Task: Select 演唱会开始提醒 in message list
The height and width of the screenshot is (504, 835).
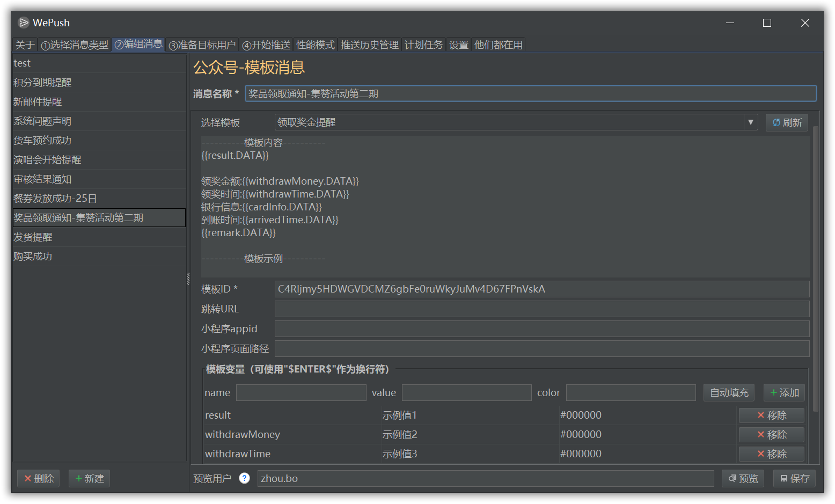Action: tap(99, 160)
